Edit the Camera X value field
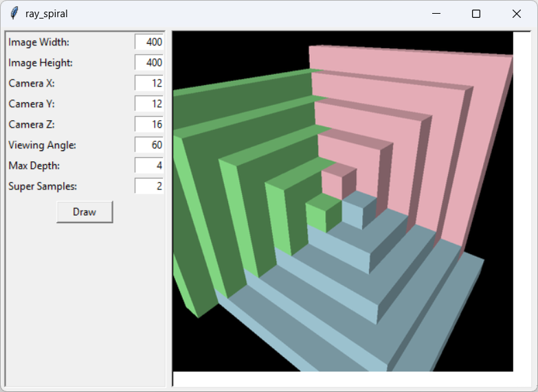This screenshot has width=538, height=392. pos(149,83)
